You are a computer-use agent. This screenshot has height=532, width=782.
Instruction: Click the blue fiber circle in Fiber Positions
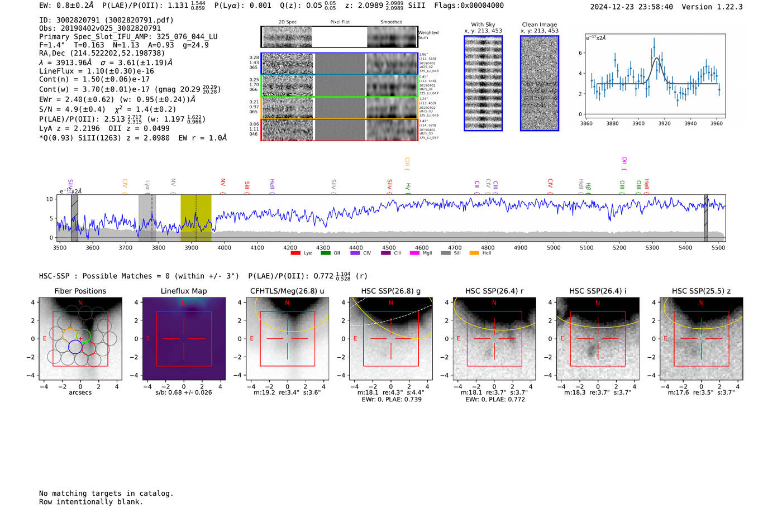[75, 347]
